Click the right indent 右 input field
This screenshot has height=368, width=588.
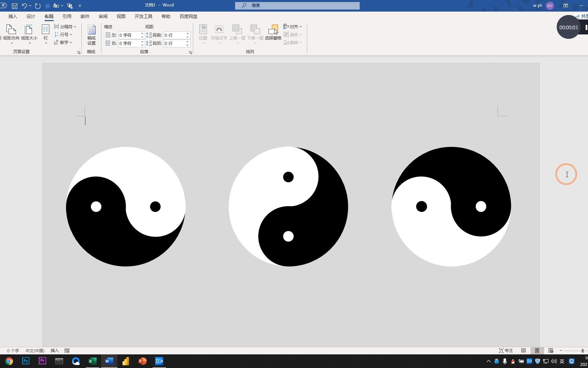tap(129, 43)
